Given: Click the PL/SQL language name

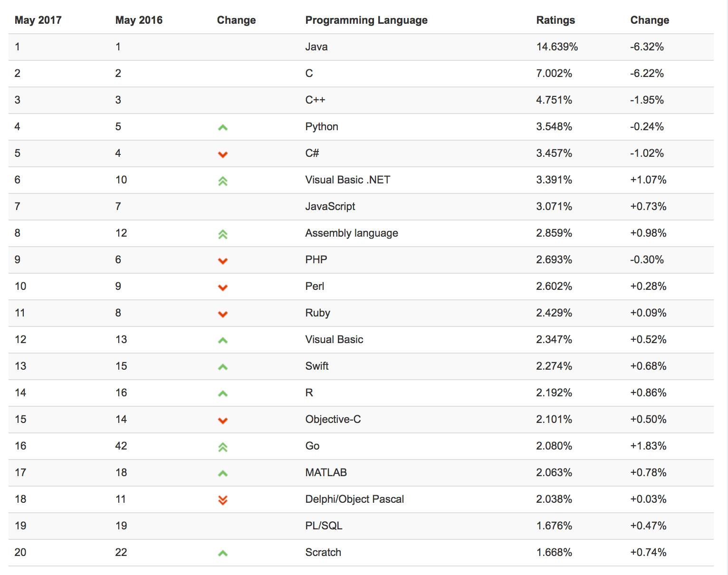Looking at the screenshot, I should 324,526.
